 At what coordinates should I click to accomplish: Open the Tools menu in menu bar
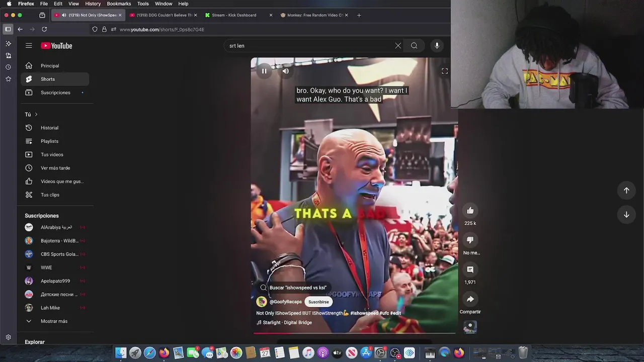pos(143,4)
